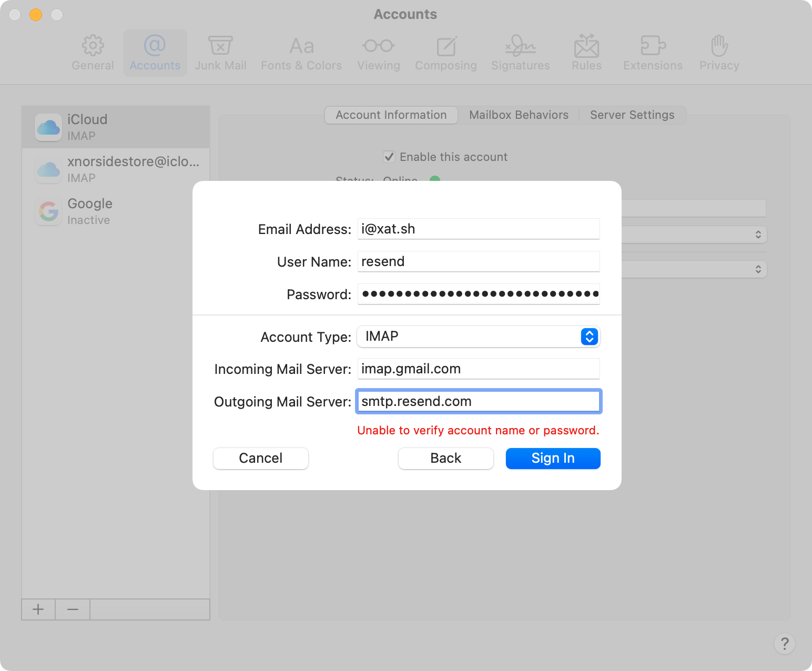Viewport: 812px width, 671px height.
Task: Switch to the Mailbox Behaviors tab
Action: [x=519, y=115]
